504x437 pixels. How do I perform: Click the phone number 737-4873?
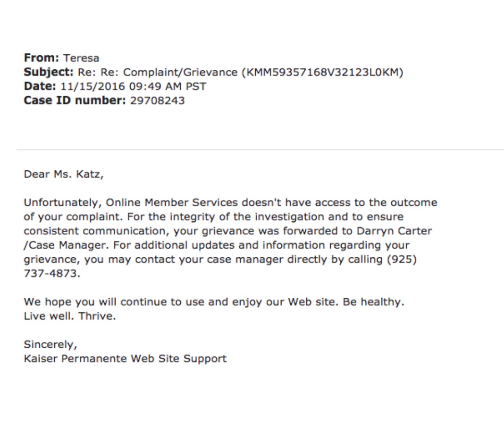(x=52, y=274)
